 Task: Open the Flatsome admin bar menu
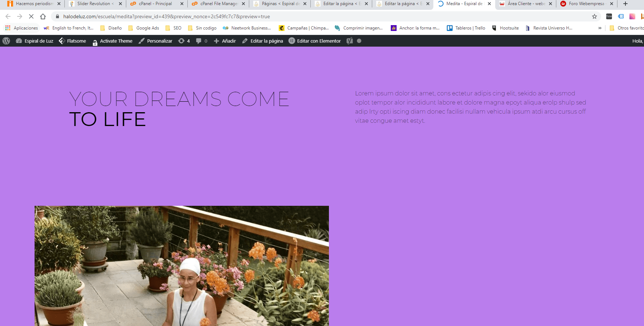click(72, 41)
